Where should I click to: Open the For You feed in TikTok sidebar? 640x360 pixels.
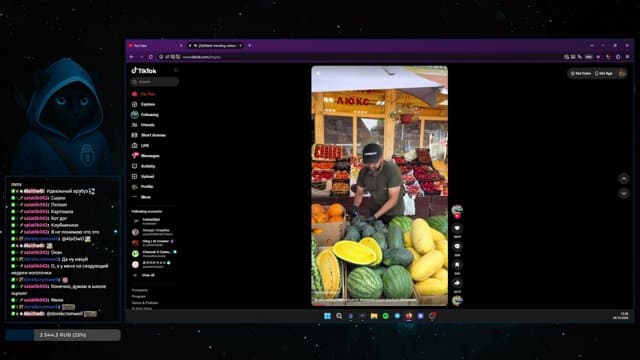pos(144,94)
